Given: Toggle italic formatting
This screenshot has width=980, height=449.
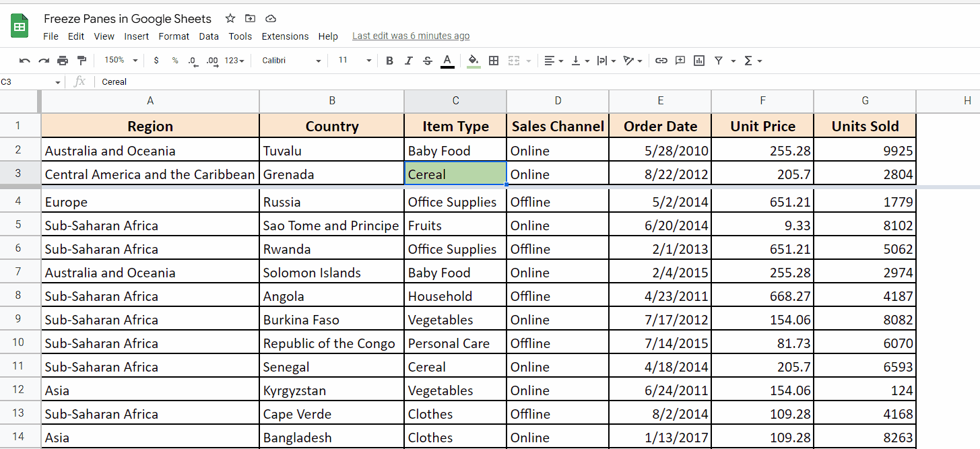Looking at the screenshot, I should [x=409, y=60].
